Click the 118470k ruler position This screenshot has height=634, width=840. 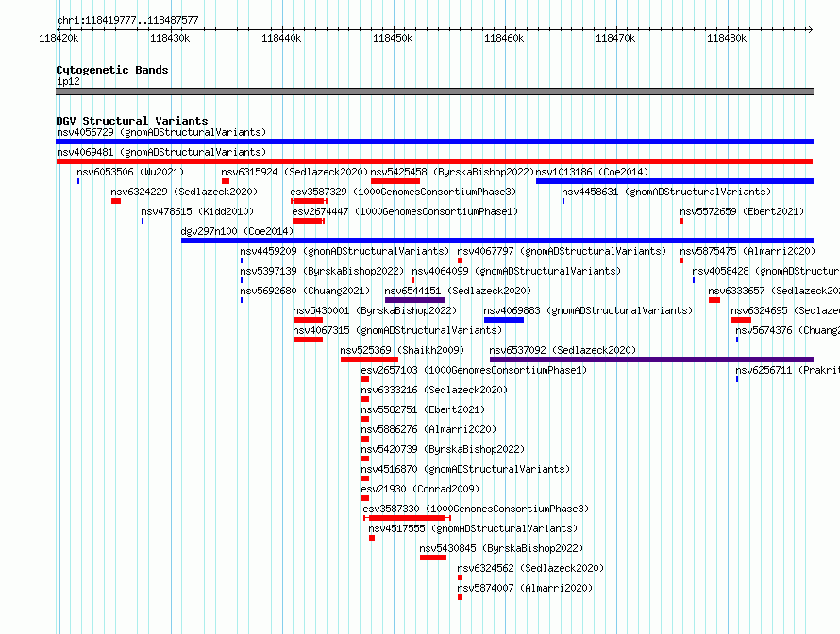(615, 38)
